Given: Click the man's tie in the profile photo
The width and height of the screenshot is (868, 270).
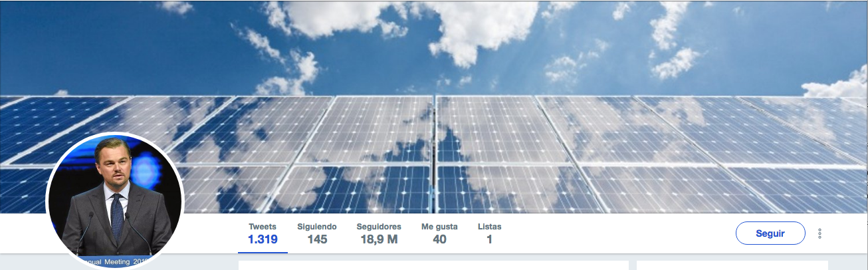Looking at the screenshot, I should (116, 216).
